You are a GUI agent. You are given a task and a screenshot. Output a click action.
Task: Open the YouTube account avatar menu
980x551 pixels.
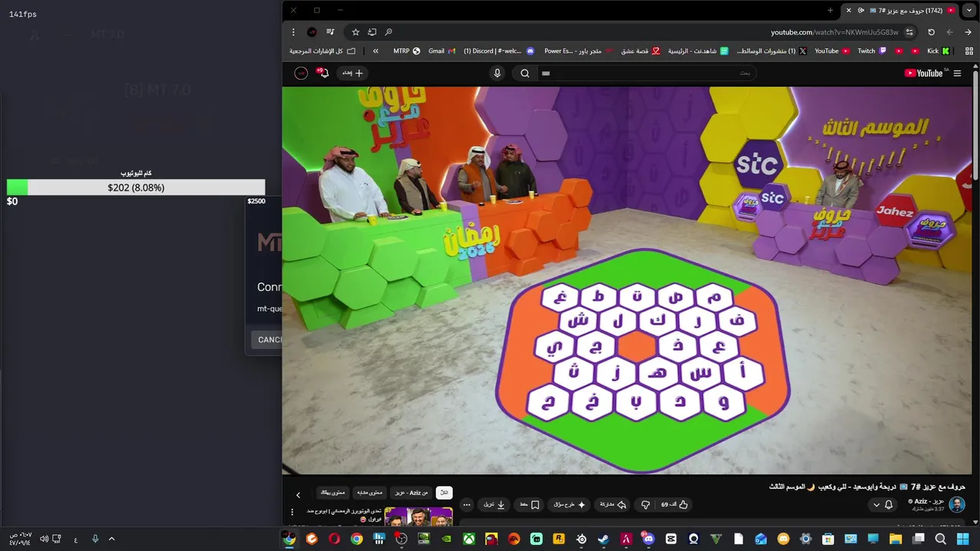[x=300, y=73]
